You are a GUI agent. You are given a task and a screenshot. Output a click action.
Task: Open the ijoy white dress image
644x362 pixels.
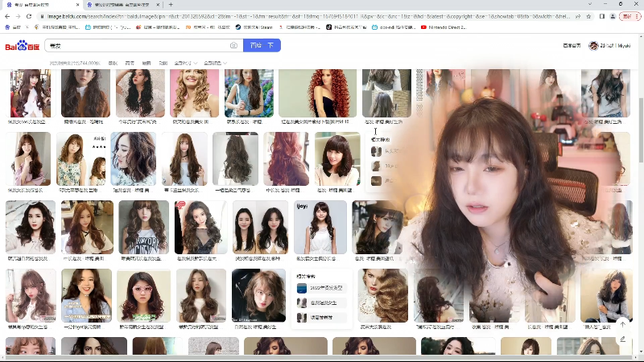tap(320, 228)
